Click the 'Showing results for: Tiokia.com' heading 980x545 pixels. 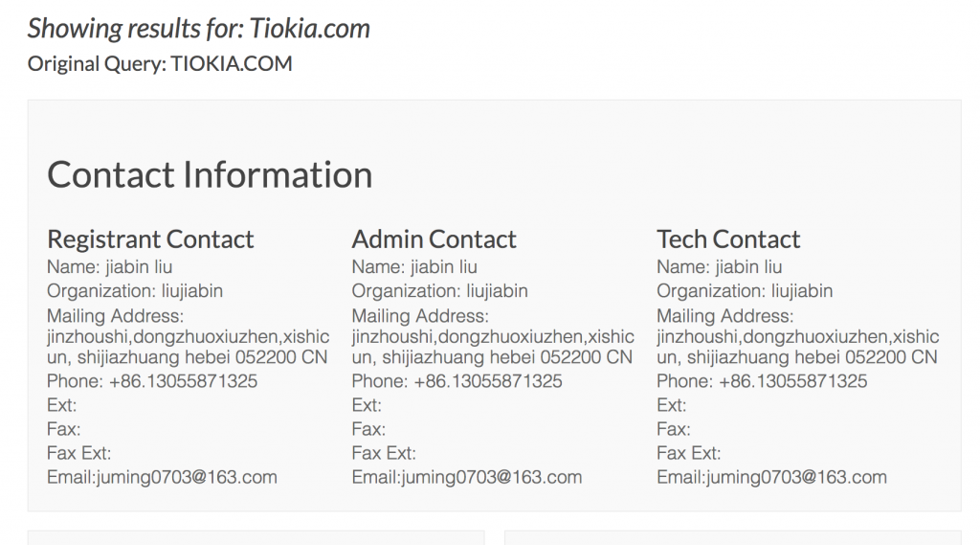199,29
